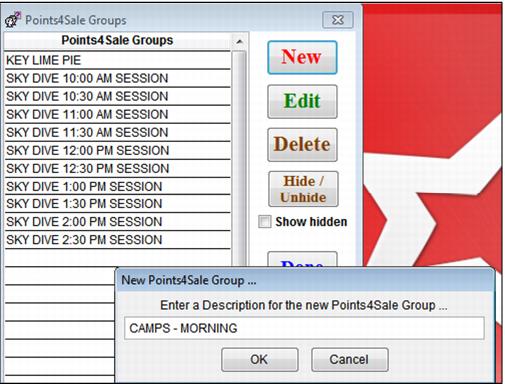Select SKY DIVE 12:00 PM SESSION row
Screen dimensions: 505x384
[x=117, y=150]
